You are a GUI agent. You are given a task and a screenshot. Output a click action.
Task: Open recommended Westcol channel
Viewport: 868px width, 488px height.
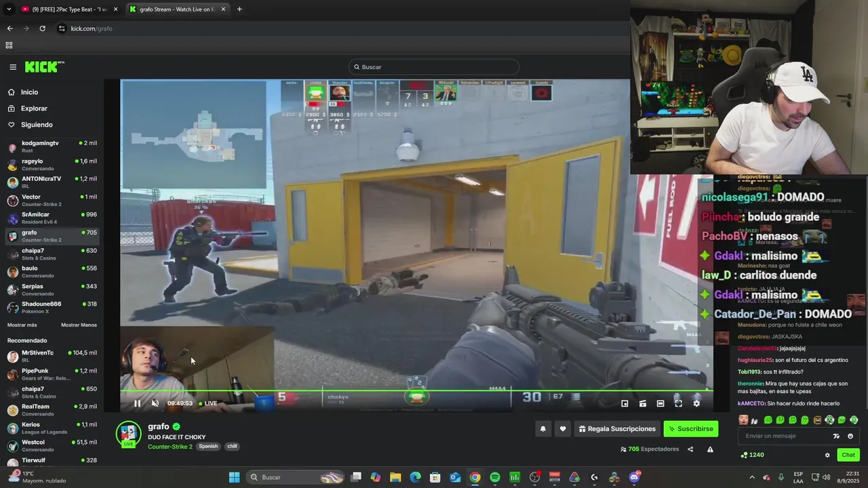(x=52, y=445)
